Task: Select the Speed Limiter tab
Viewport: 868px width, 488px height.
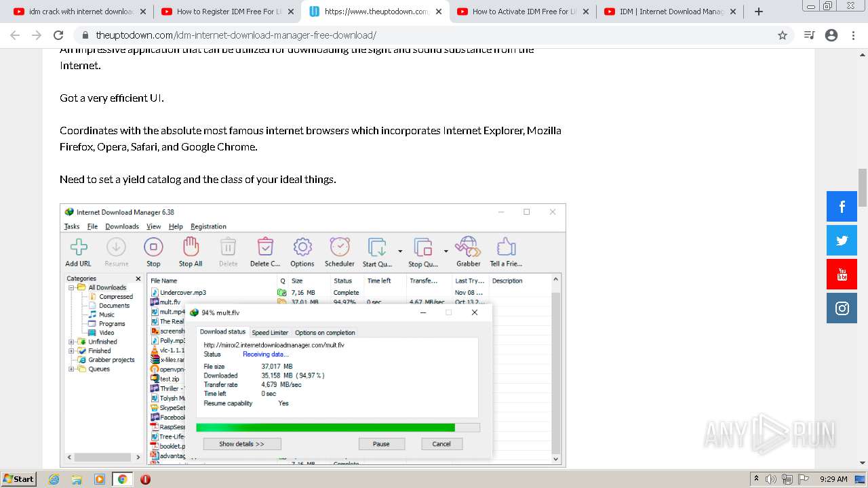Action: 270,333
